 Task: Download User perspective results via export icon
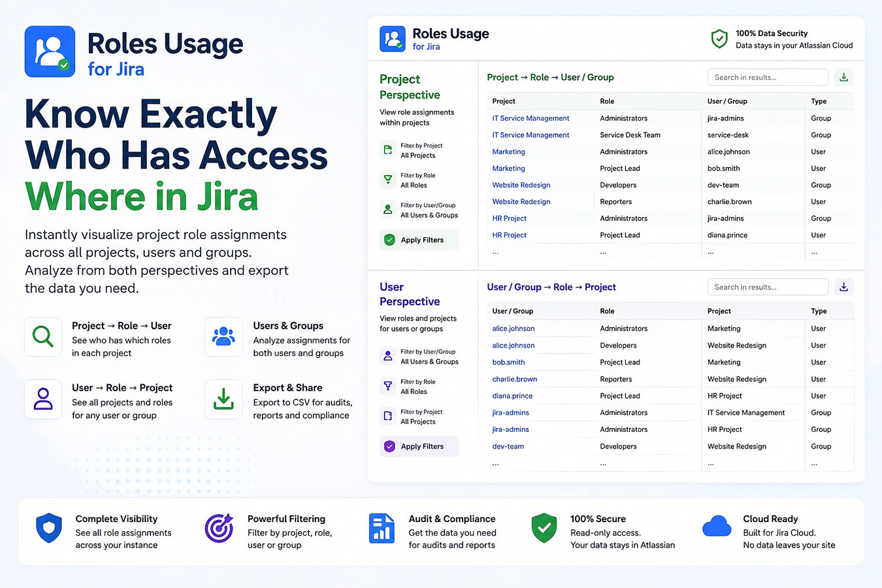843,287
